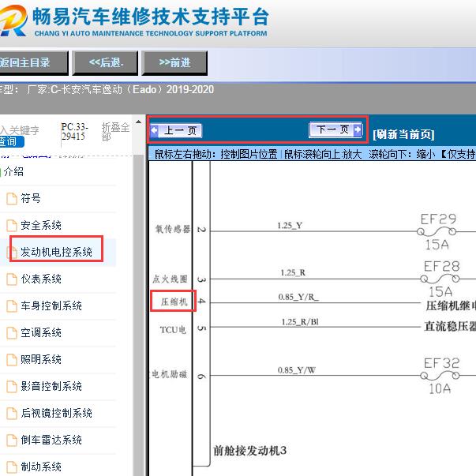The height and width of the screenshot is (476, 476).
Task: Click the 折叠全部 collapse-all link
Action: pyautogui.click(x=115, y=132)
